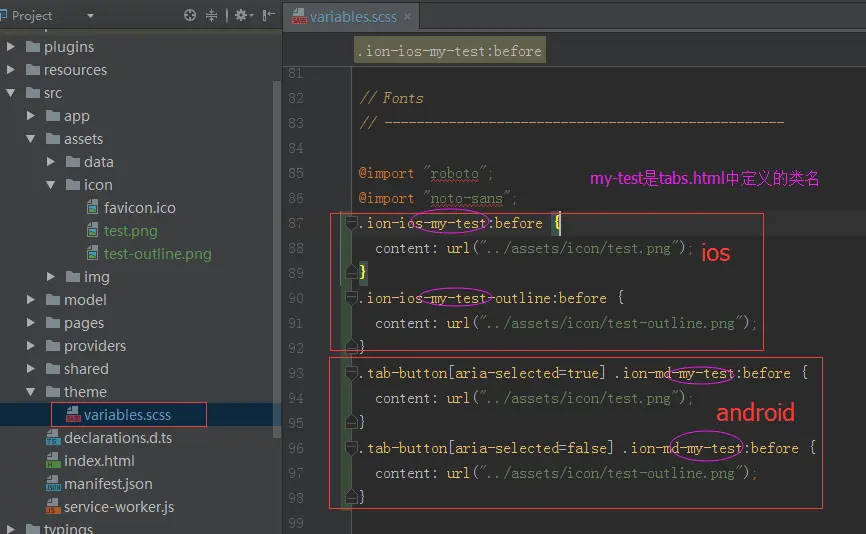Screen dimensions: 866x534
Task: Click the aria-selected=true selector line
Action: click(x=583, y=373)
